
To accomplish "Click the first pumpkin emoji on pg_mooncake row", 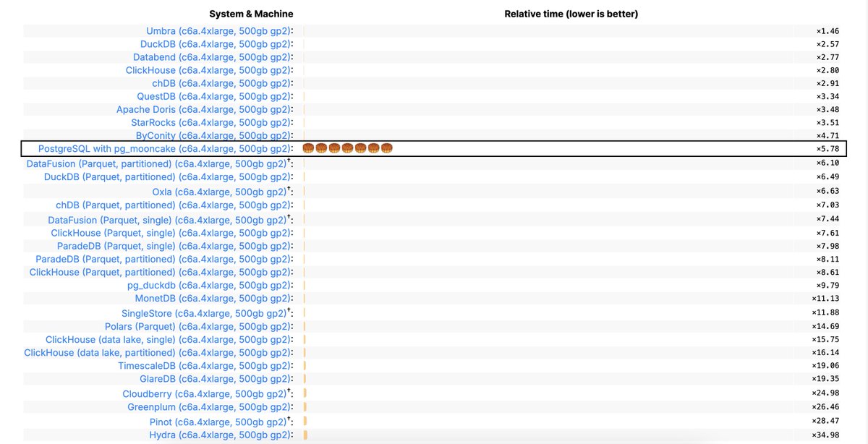I will [307, 148].
